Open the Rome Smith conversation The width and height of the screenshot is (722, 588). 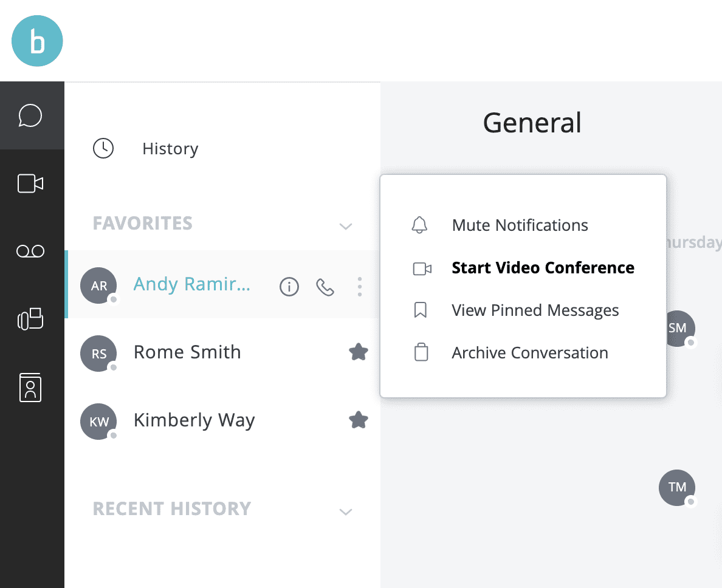(x=187, y=352)
